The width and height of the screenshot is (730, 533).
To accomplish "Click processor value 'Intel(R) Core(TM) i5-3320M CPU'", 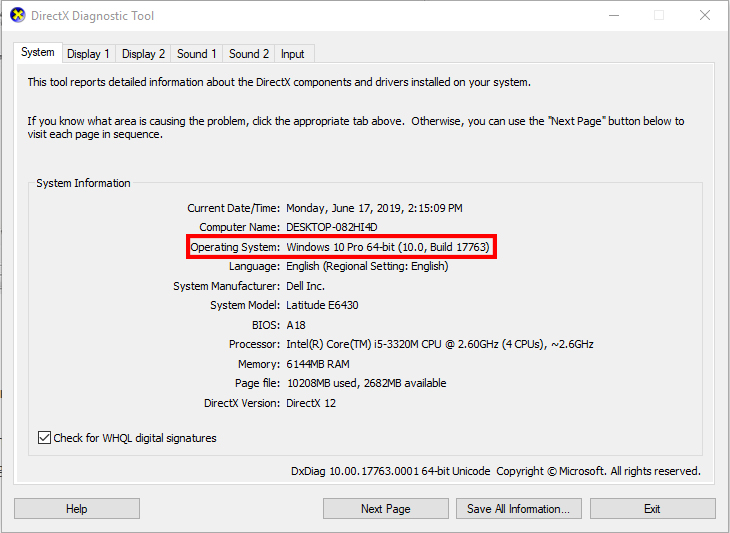I will [x=364, y=344].
